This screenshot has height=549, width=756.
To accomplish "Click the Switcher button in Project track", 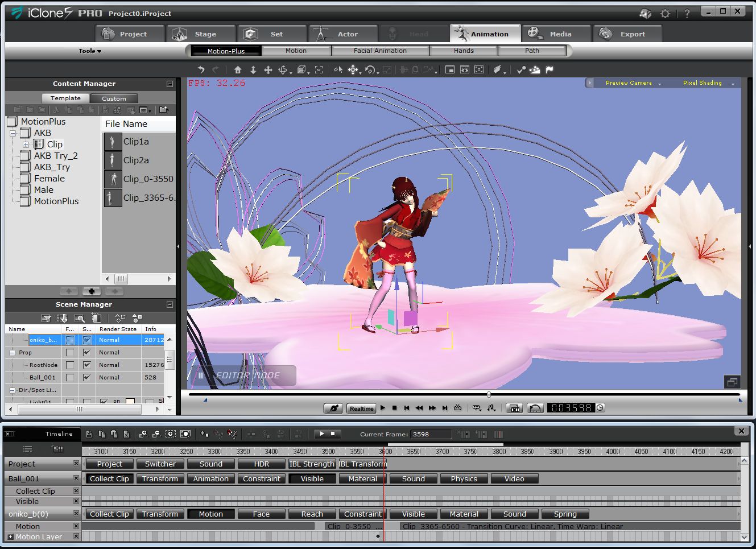I will click(160, 464).
